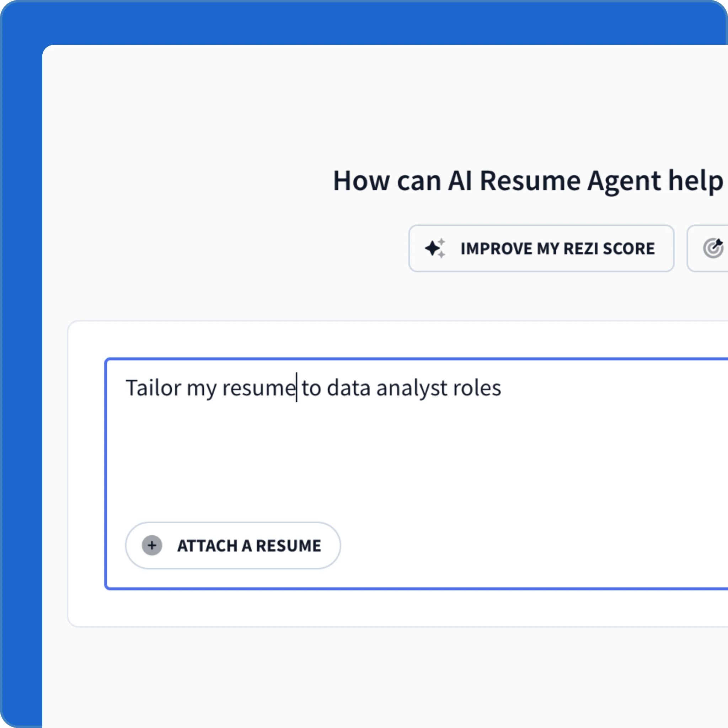
Task: Click the Improve My Rezi Score button
Action: (541, 248)
